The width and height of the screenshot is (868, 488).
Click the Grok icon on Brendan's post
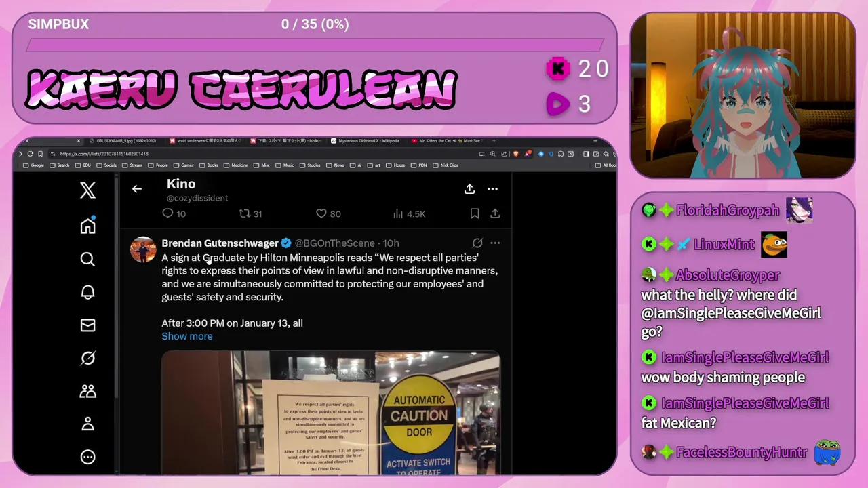coord(477,243)
